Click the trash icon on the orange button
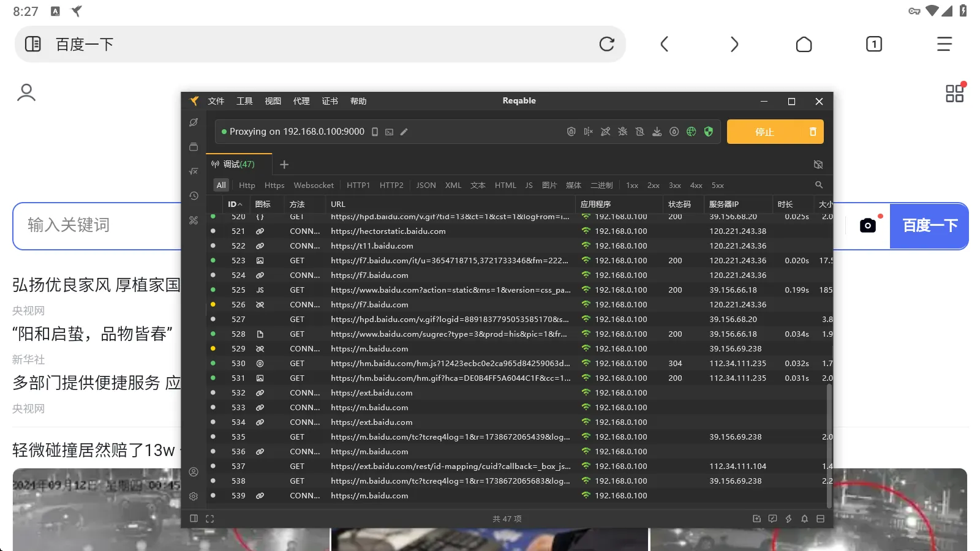The width and height of the screenshot is (980, 551). pos(813,132)
